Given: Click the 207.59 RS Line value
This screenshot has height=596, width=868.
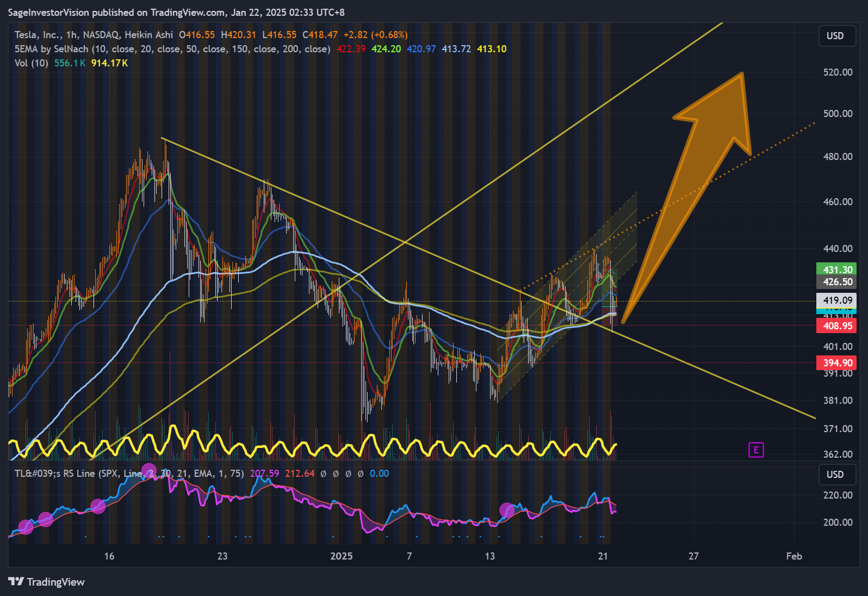Looking at the screenshot, I should click(x=264, y=474).
